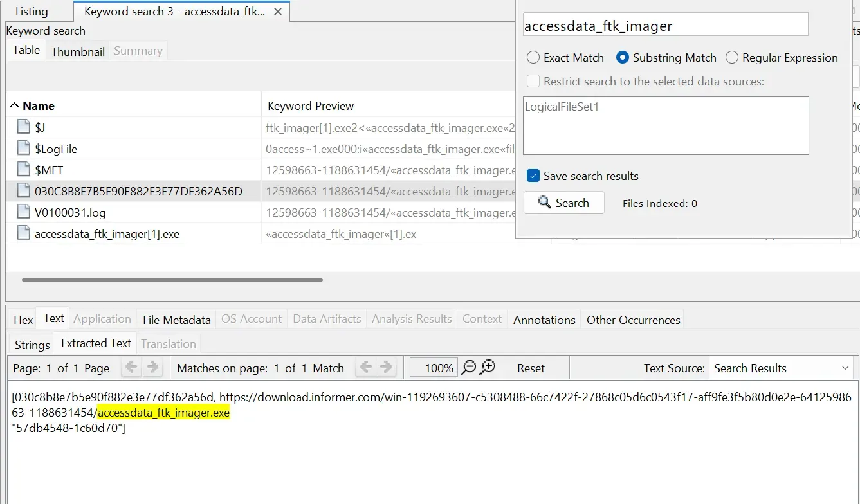The width and height of the screenshot is (860, 504).
Task: Click the magnifier Search button
Action: [x=564, y=203]
